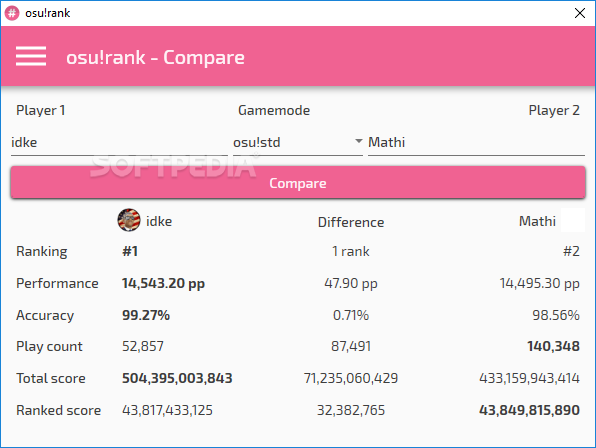Click Mathi's #2 ranking value

(571, 251)
